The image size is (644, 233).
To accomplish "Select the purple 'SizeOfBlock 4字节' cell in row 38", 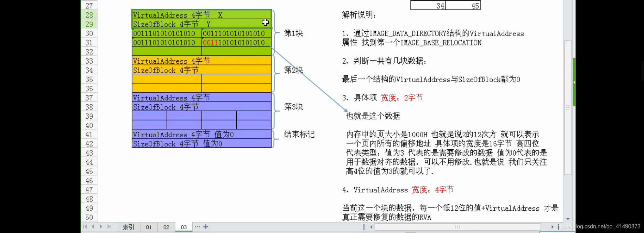I will pyautogui.click(x=202, y=107).
